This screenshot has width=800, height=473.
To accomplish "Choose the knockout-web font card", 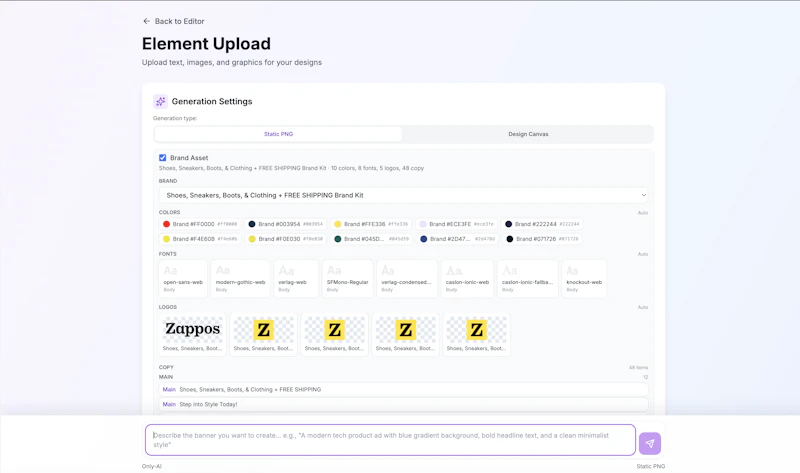I will (584, 279).
